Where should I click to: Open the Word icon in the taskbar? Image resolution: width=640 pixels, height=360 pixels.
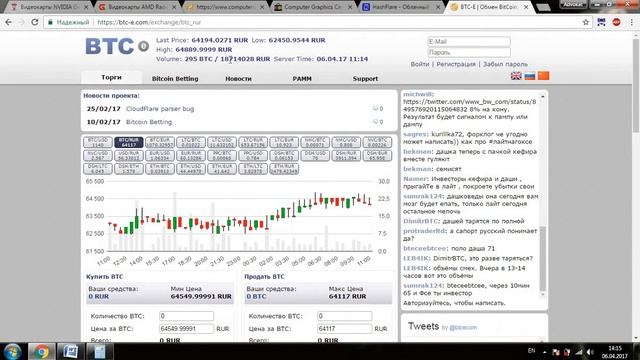coord(71,351)
